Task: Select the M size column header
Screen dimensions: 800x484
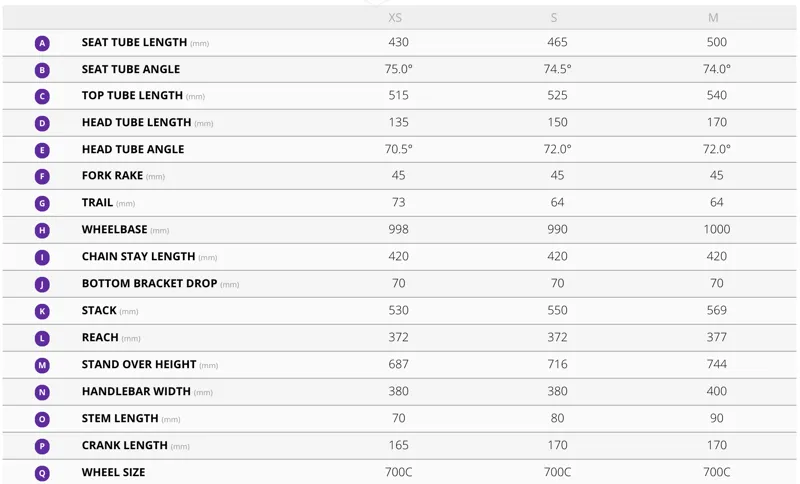Action: 713,18
